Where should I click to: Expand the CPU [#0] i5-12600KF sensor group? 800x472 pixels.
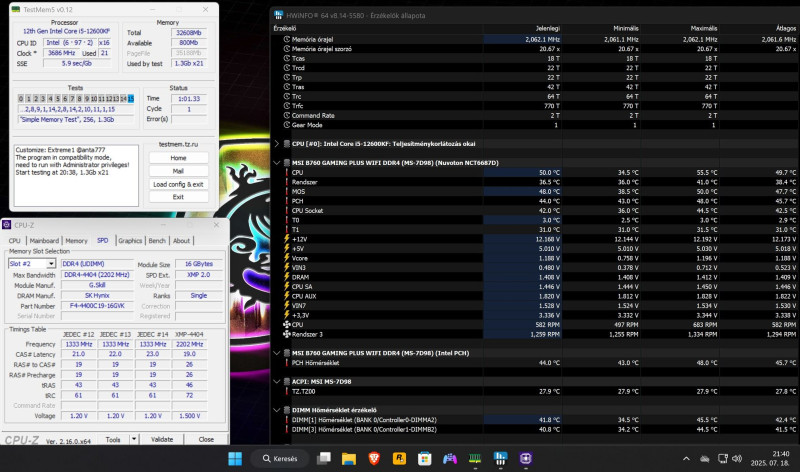point(277,144)
